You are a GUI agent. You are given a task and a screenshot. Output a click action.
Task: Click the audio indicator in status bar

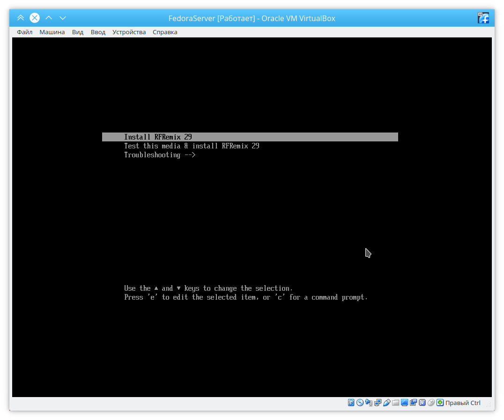pyautogui.click(x=369, y=403)
